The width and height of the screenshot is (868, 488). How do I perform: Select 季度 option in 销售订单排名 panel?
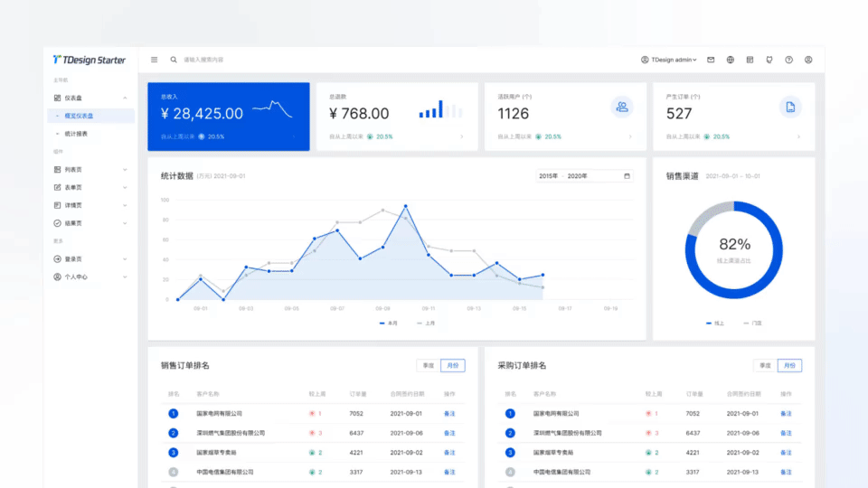point(429,366)
